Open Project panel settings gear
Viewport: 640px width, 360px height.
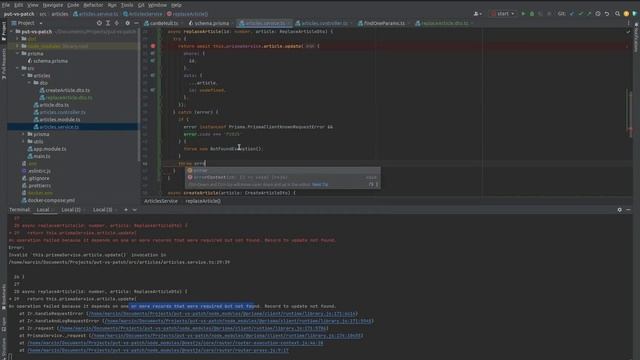point(127,23)
